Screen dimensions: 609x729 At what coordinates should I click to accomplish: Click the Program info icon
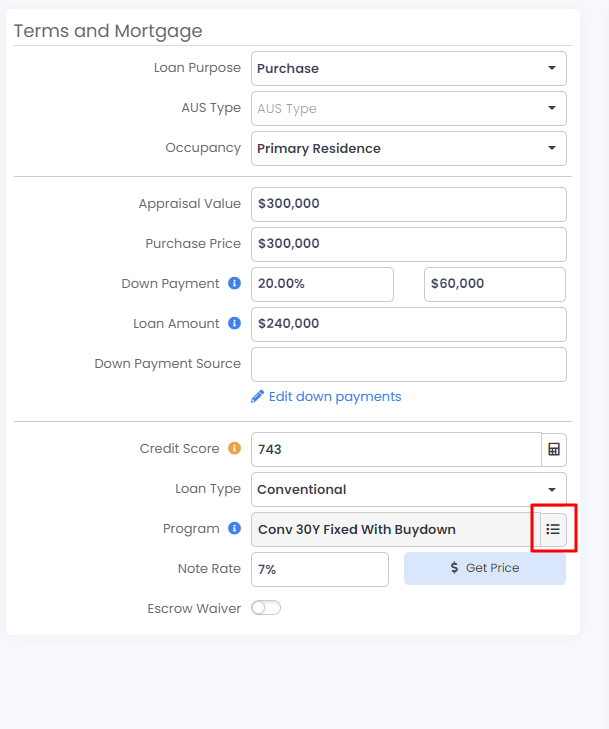[x=234, y=528]
